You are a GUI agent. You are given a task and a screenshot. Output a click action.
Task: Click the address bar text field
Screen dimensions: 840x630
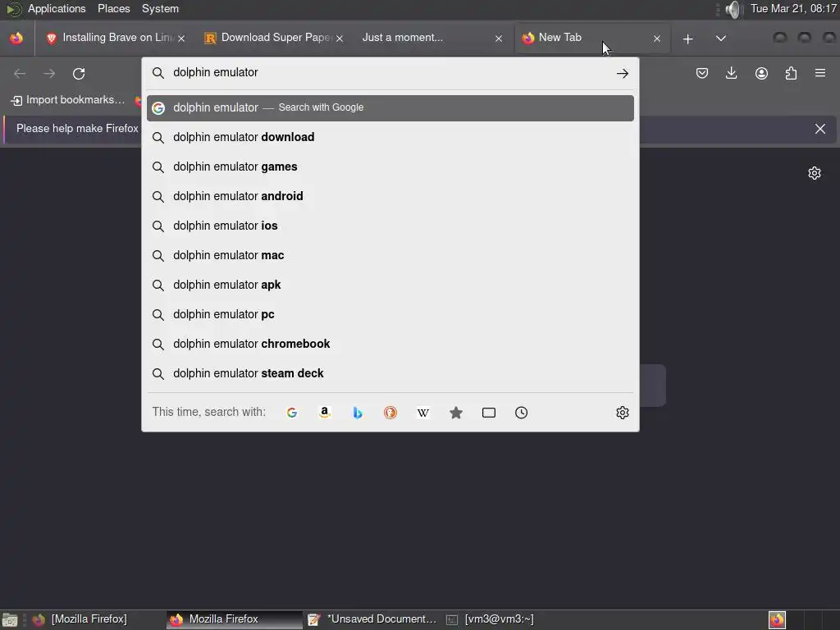point(391,72)
